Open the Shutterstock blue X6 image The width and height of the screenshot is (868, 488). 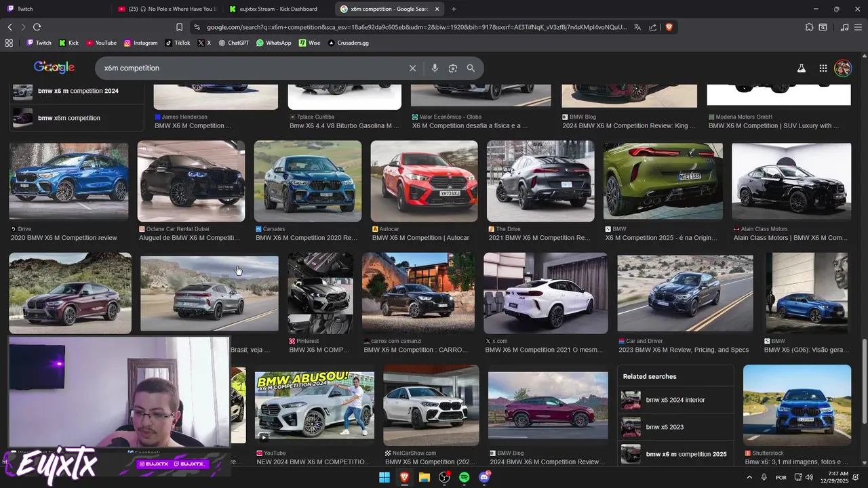[797, 405]
